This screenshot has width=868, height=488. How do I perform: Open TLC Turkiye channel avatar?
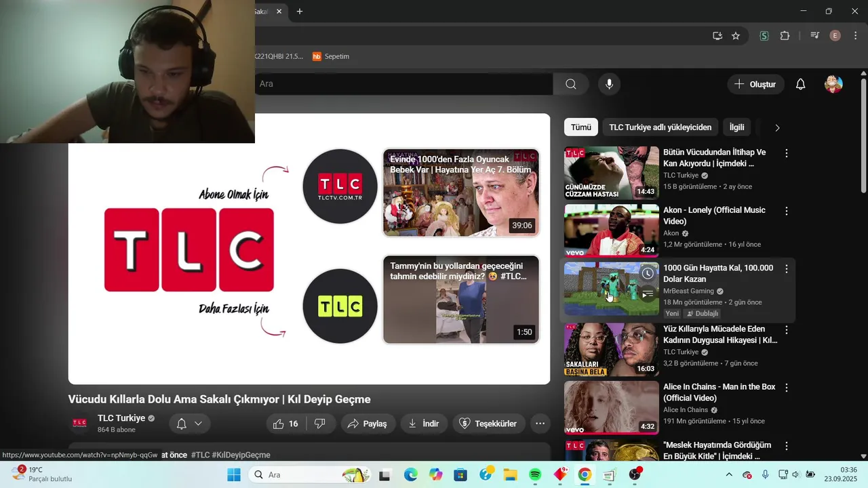click(79, 424)
